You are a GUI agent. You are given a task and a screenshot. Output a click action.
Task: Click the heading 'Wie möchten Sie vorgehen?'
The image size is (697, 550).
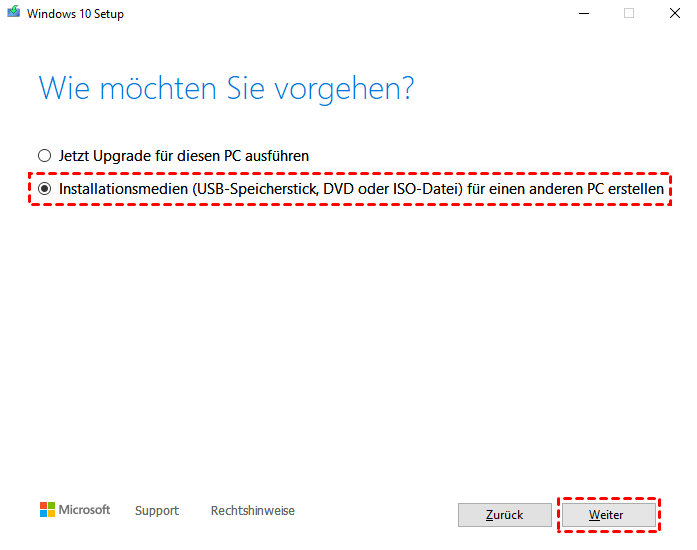[226, 88]
